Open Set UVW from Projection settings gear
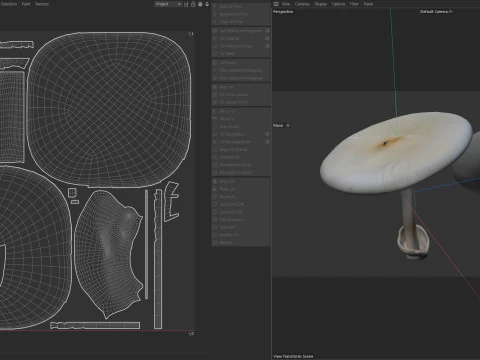 tap(267, 31)
